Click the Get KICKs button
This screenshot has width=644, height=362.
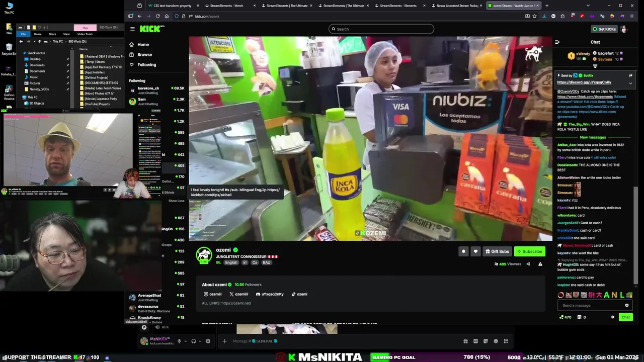[x=604, y=29]
